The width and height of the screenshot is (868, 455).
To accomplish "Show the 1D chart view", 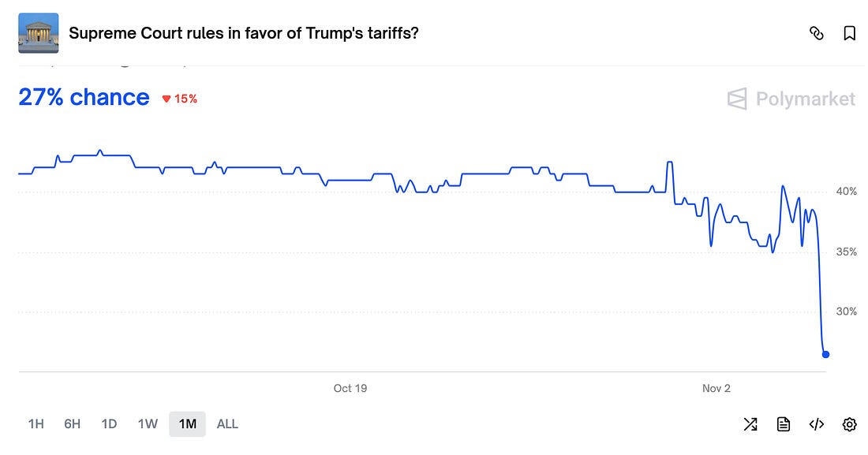I will (x=109, y=424).
